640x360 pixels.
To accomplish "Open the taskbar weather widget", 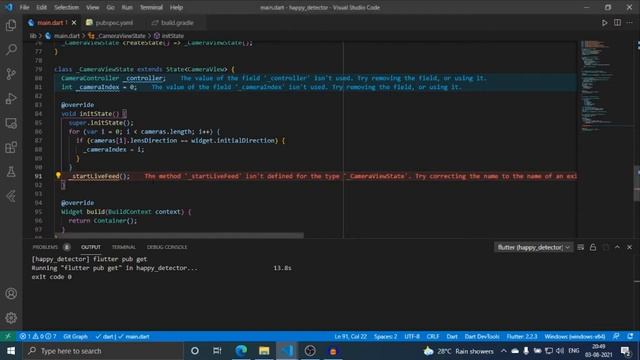I will 459,351.
